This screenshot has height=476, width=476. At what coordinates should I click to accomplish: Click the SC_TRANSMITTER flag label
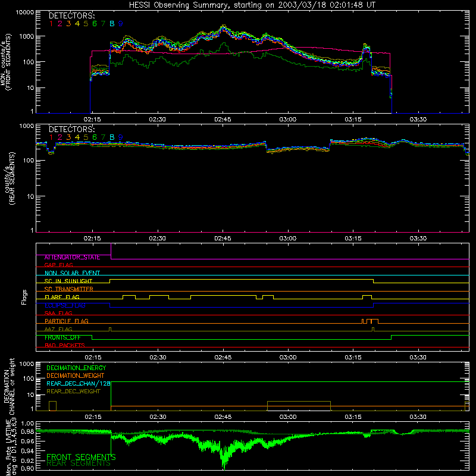69,289
